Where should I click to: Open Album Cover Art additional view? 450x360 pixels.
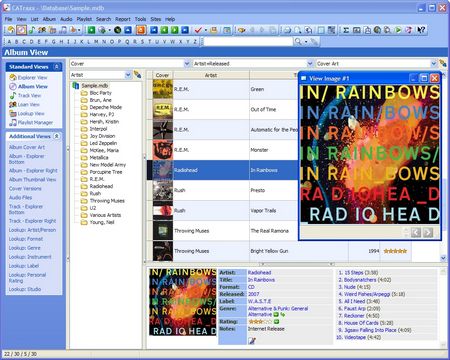pos(27,147)
